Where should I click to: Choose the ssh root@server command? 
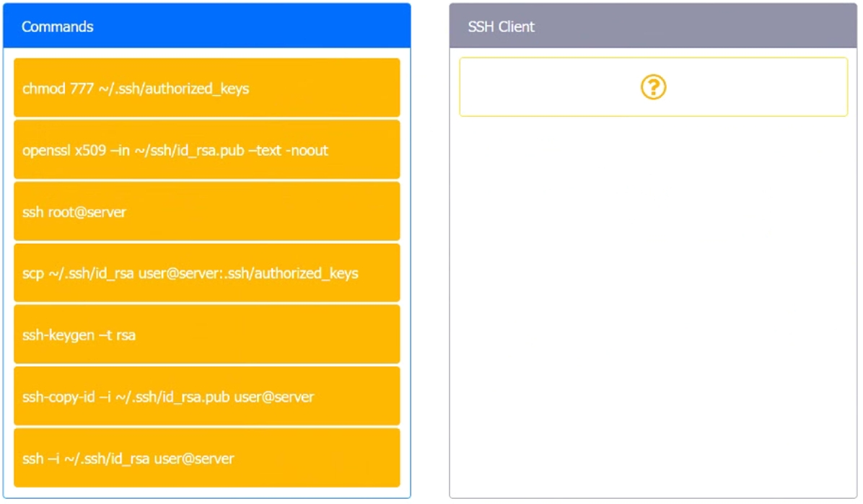pyautogui.click(x=207, y=211)
